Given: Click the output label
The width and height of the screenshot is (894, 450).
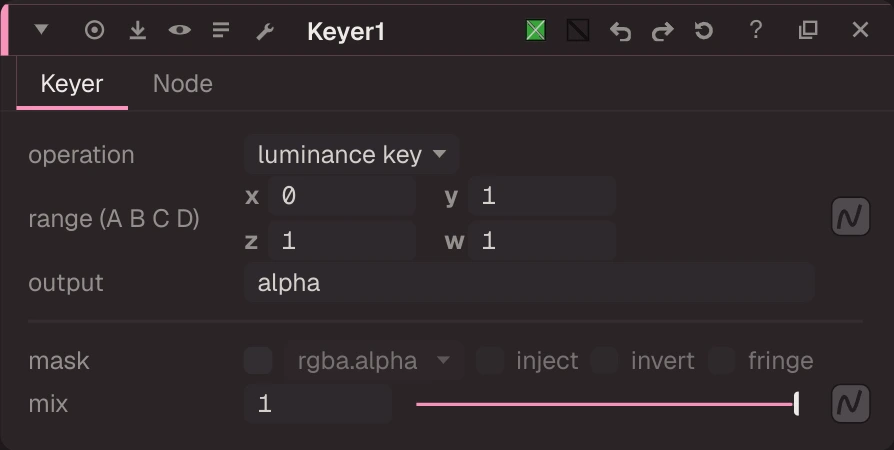Looking at the screenshot, I should (x=66, y=283).
